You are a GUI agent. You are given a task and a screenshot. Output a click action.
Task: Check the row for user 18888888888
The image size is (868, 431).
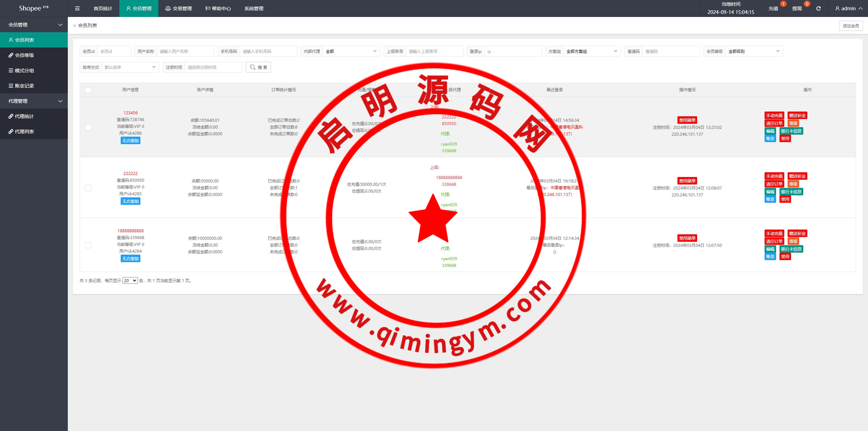88,245
